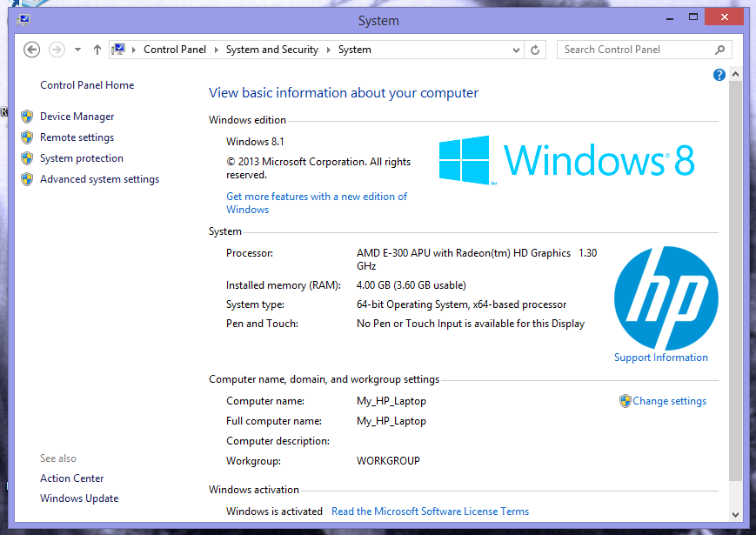Click the shield icon beside Device Manager
Viewport: 756px width, 535px height.
click(27, 117)
